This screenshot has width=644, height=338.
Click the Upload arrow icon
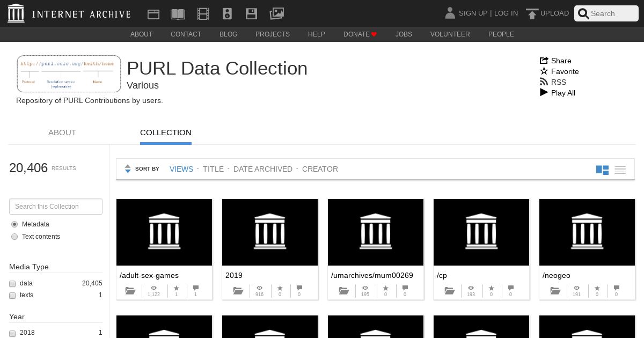[532, 14]
